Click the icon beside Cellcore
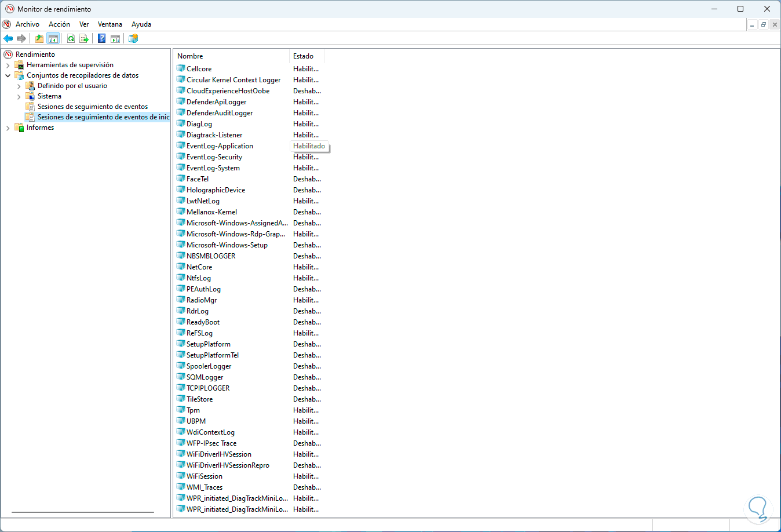 [181, 69]
